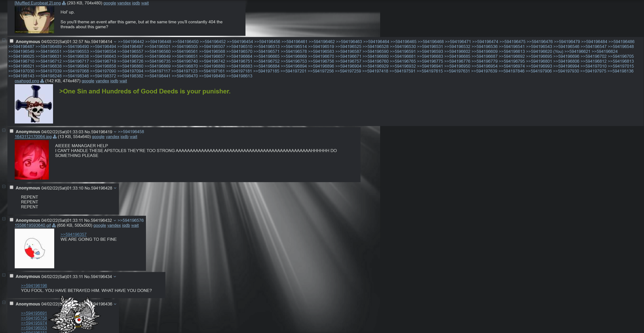644x333 pixels.
Task: Follow backlink >>594196576 on post No.594196432
Action: pos(131,220)
